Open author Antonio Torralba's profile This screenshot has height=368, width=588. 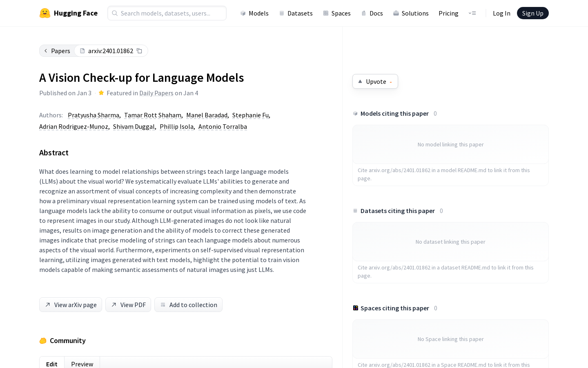coord(223,126)
